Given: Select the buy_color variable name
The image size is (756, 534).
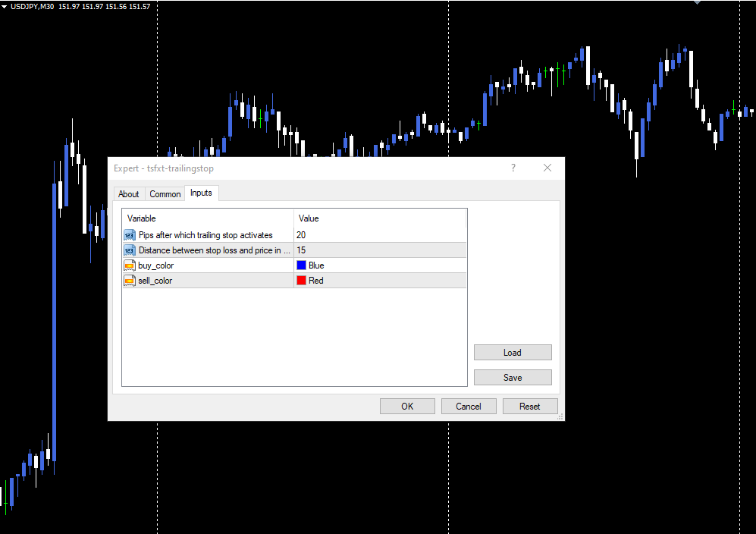Looking at the screenshot, I should pos(155,265).
